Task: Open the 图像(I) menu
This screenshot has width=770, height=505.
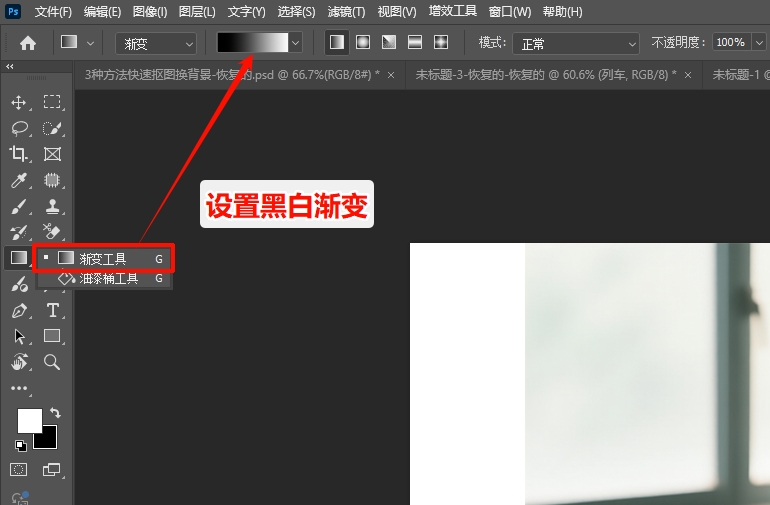Action: coord(150,11)
